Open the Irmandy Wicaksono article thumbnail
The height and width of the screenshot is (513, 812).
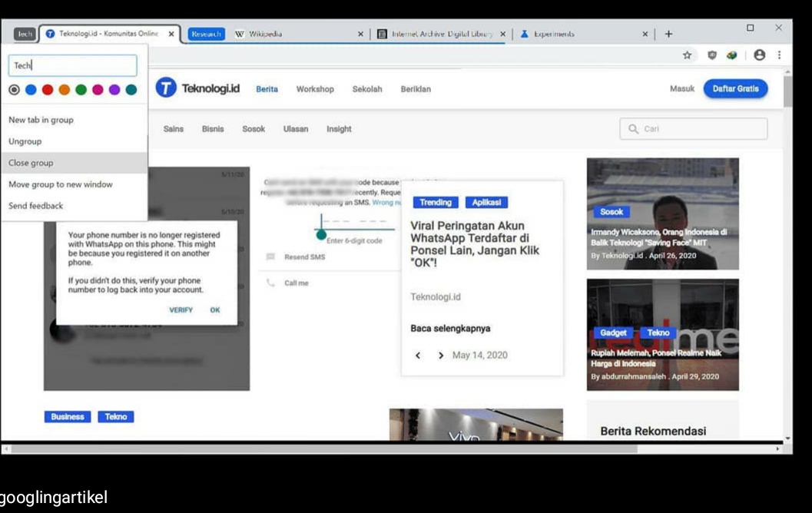pyautogui.click(x=663, y=213)
